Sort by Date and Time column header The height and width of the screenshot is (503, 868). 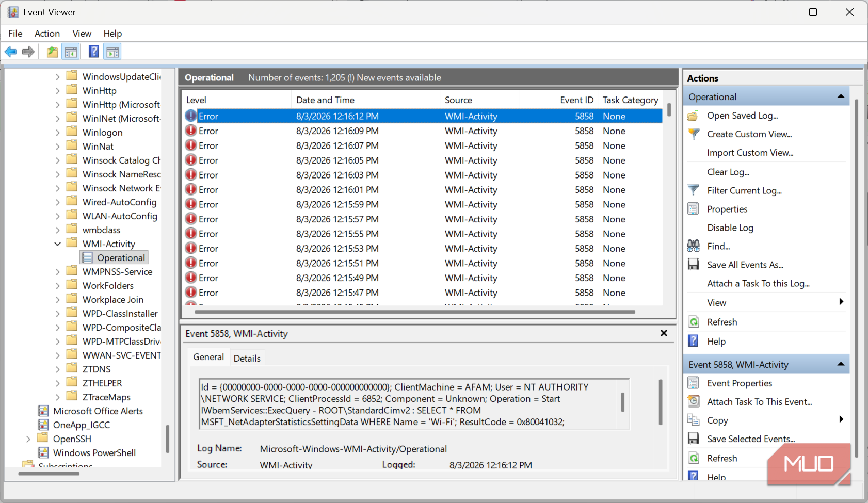(365, 100)
